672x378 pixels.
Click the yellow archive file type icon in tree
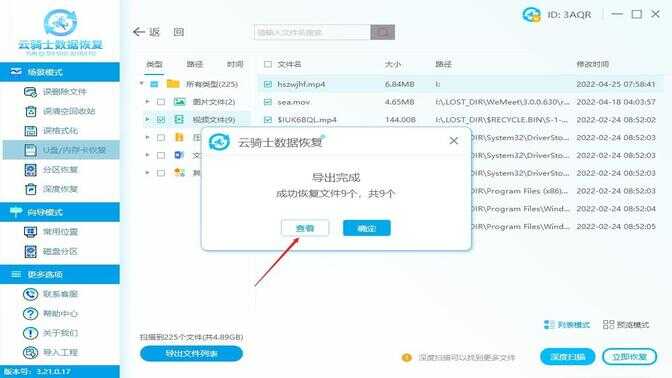coord(179,137)
